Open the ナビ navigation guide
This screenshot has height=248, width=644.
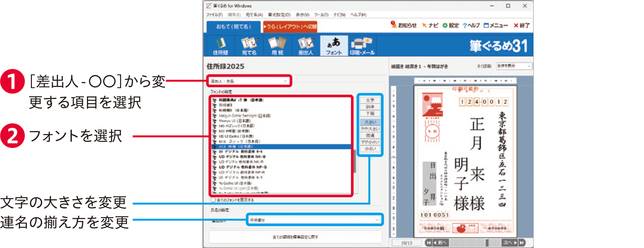click(x=430, y=25)
